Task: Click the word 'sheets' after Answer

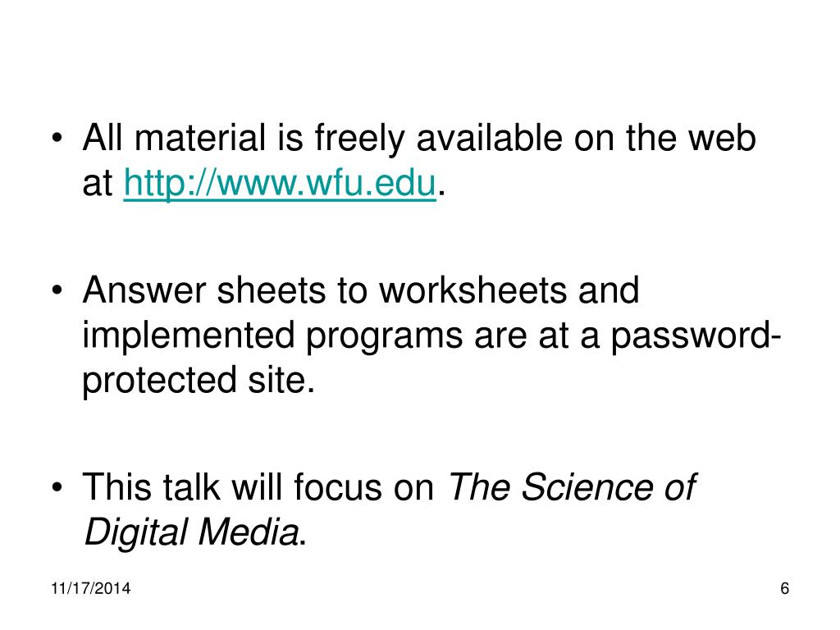Action: click(x=271, y=291)
